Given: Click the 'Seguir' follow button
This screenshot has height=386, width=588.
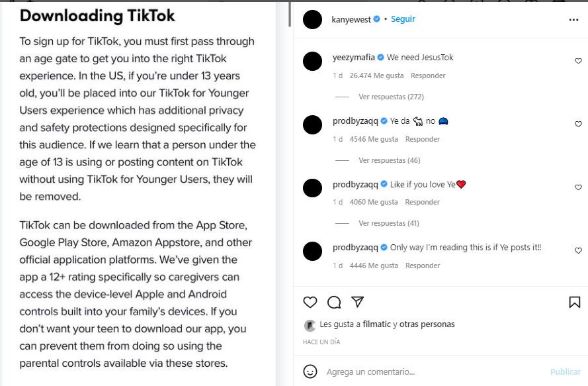Looking at the screenshot, I should [403, 19].
